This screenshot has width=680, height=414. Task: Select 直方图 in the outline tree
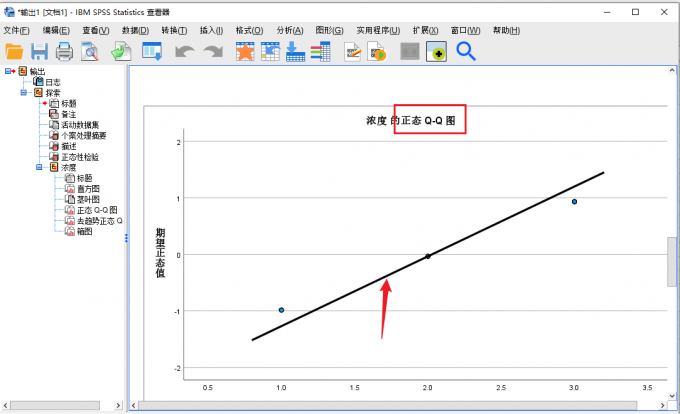(88, 189)
